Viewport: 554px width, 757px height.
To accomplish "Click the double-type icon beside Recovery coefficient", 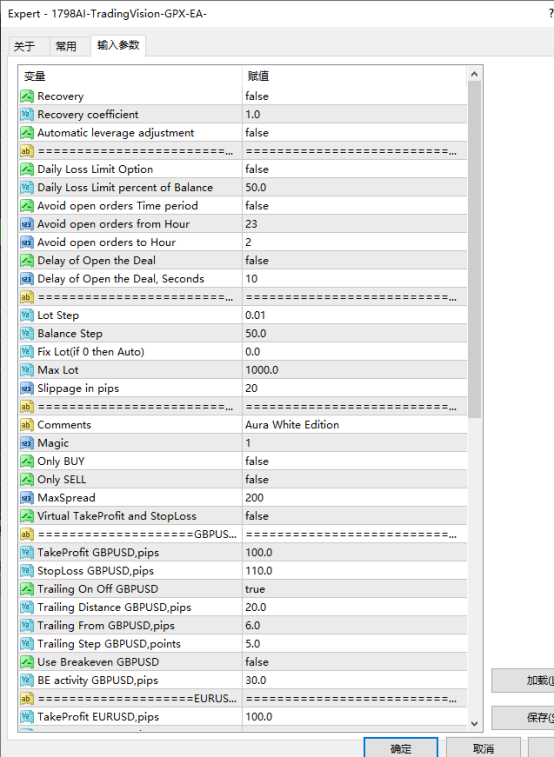I will (27, 114).
